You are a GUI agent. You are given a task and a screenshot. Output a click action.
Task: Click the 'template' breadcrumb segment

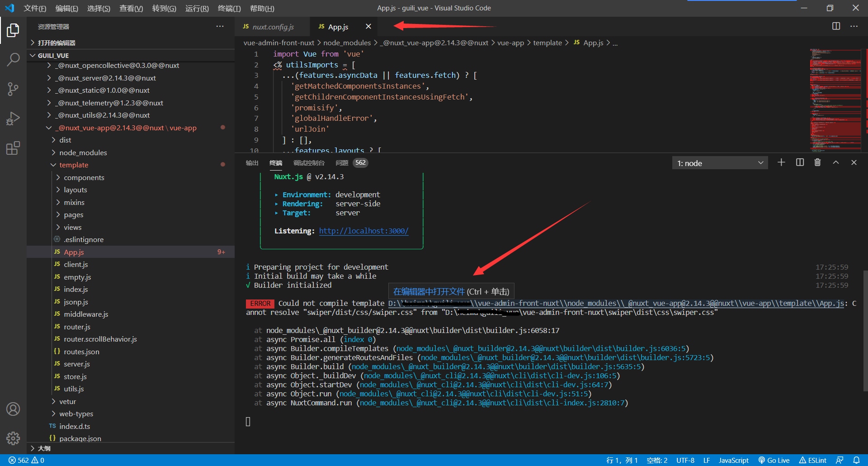point(547,43)
